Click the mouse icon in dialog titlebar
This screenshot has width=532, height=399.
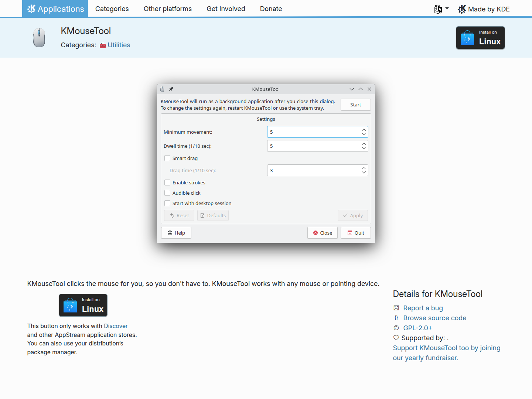tap(162, 89)
